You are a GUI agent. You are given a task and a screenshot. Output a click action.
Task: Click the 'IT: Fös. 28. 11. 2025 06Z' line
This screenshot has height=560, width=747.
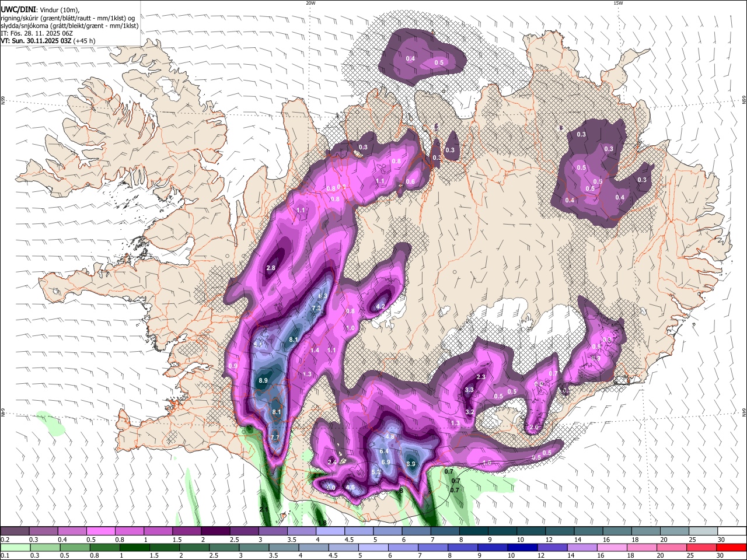pyautogui.click(x=37, y=33)
